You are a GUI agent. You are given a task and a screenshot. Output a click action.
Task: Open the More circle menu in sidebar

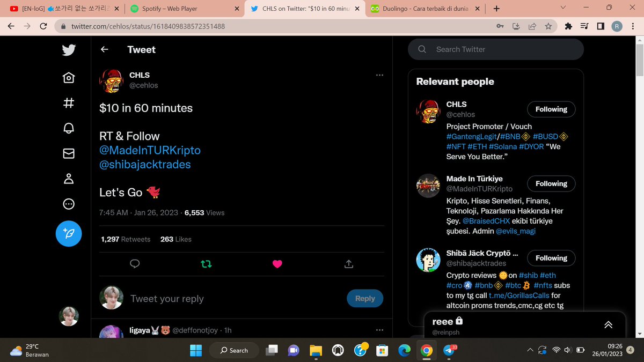tap(69, 204)
